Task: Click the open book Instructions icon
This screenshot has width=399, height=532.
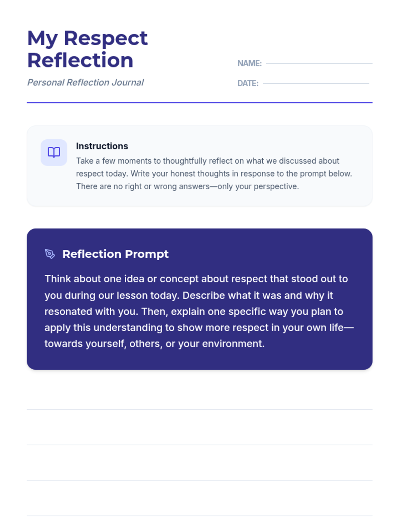Action: pyautogui.click(x=54, y=153)
